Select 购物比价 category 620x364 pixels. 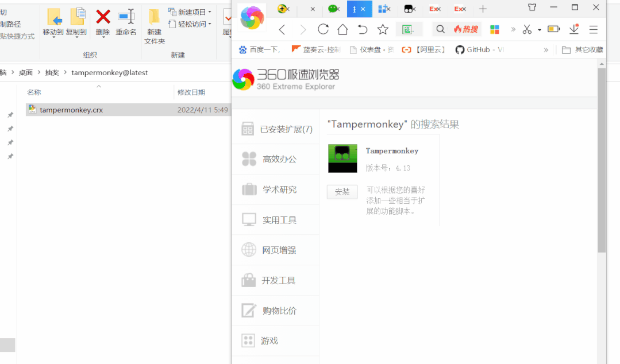coord(276,311)
